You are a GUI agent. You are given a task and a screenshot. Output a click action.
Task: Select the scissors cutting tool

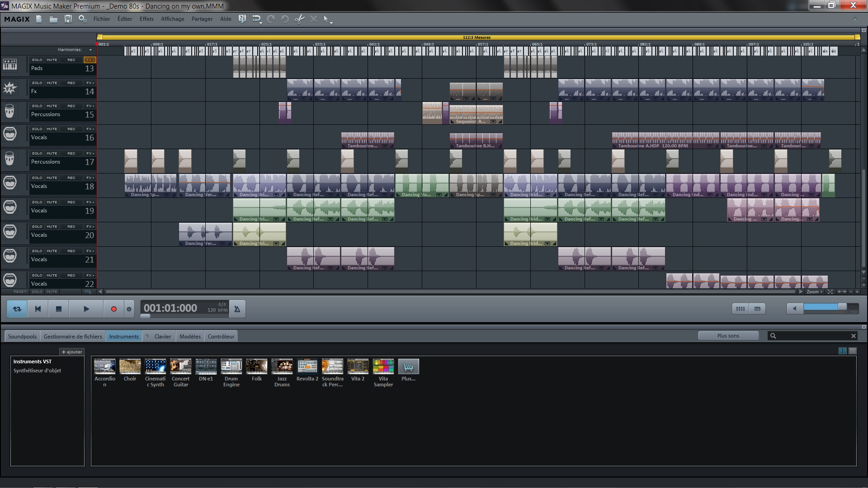[299, 19]
